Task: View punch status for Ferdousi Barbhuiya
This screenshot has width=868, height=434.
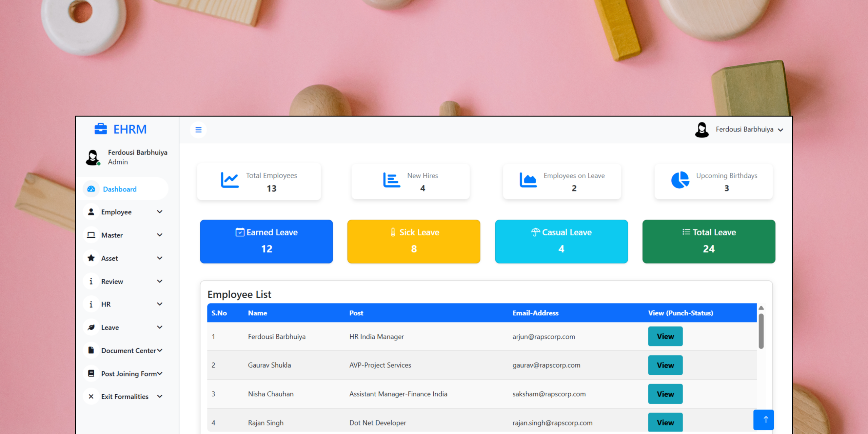Action: (665, 336)
